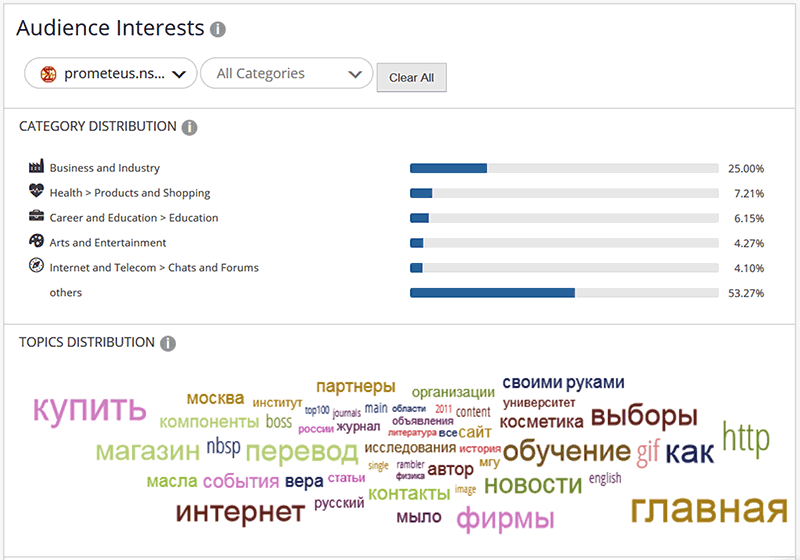Click the prometeus site favicon
Image resolution: width=800 pixels, height=560 pixels.
click(48, 74)
